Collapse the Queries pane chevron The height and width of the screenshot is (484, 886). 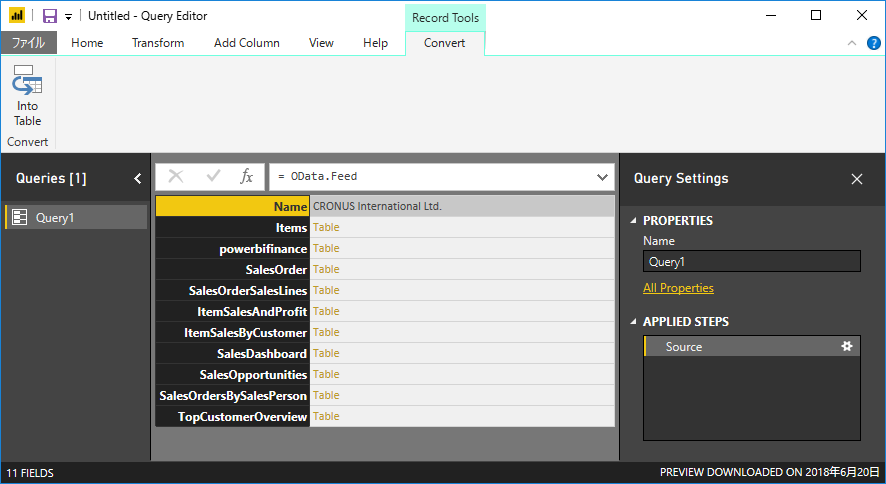tap(137, 178)
